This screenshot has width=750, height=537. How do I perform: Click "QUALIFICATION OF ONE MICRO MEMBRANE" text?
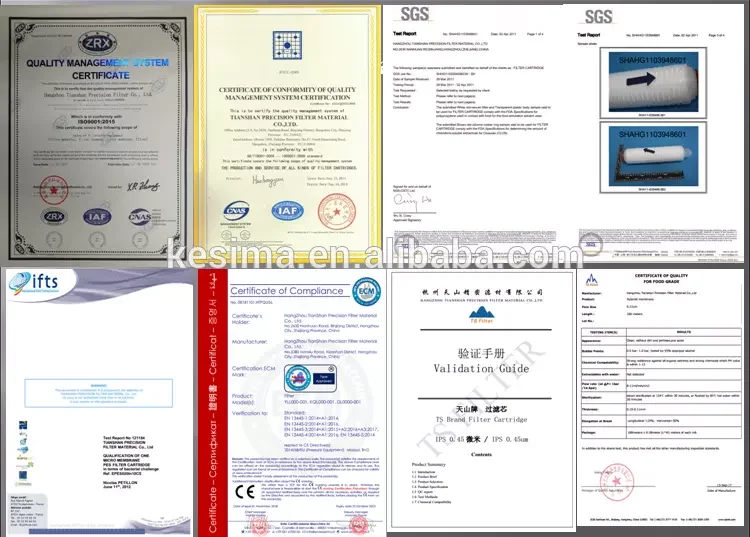(126, 458)
